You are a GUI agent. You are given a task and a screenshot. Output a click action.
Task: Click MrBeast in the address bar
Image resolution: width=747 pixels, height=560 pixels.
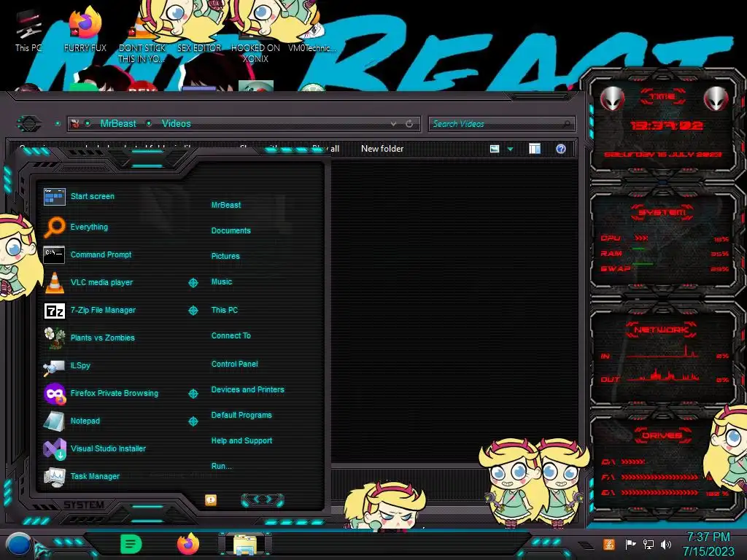coord(118,124)
